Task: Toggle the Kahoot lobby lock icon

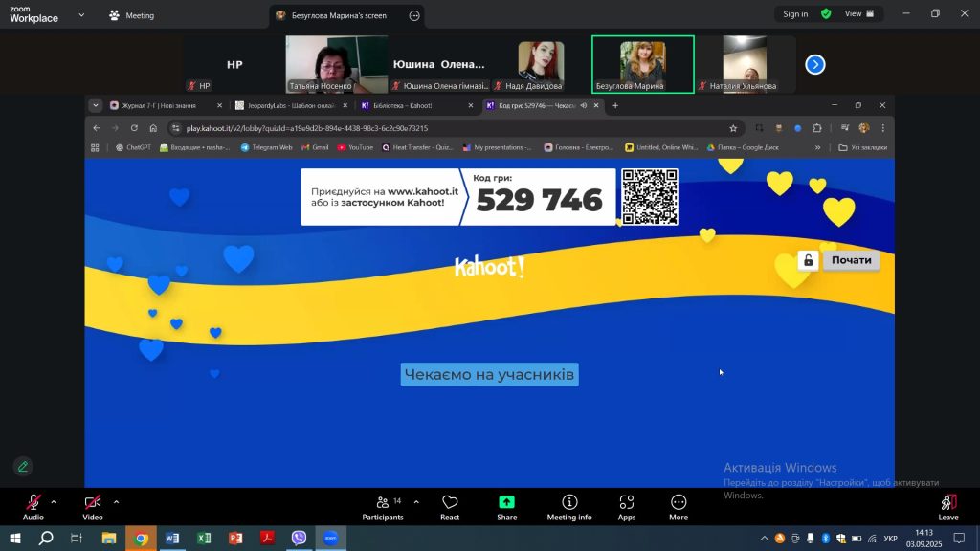Action: click(x=808, y=260)
